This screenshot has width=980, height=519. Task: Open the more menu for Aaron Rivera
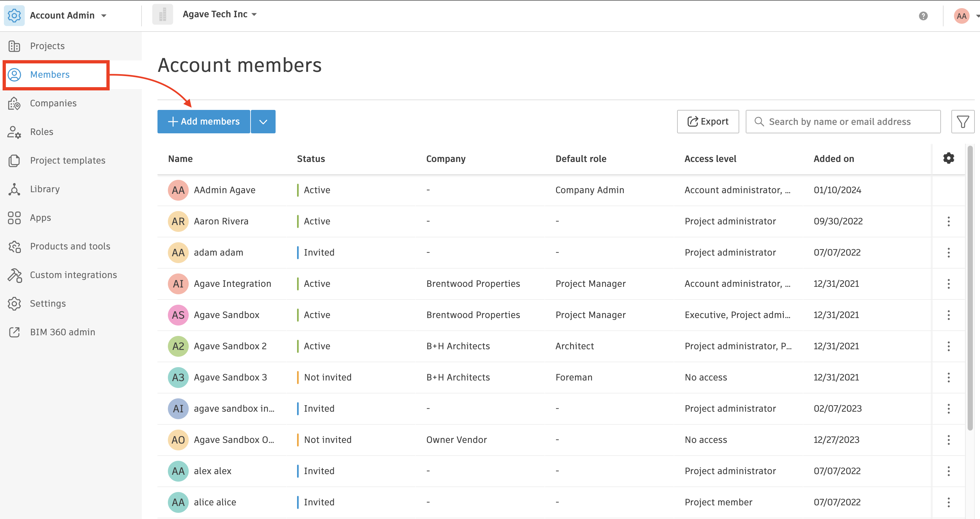point(948,221)
